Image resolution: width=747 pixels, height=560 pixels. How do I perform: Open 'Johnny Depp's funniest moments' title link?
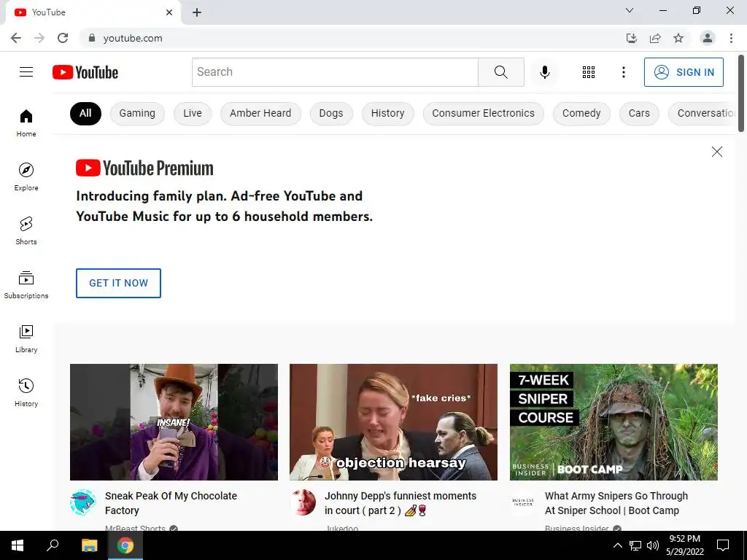(x=400, y=503)
